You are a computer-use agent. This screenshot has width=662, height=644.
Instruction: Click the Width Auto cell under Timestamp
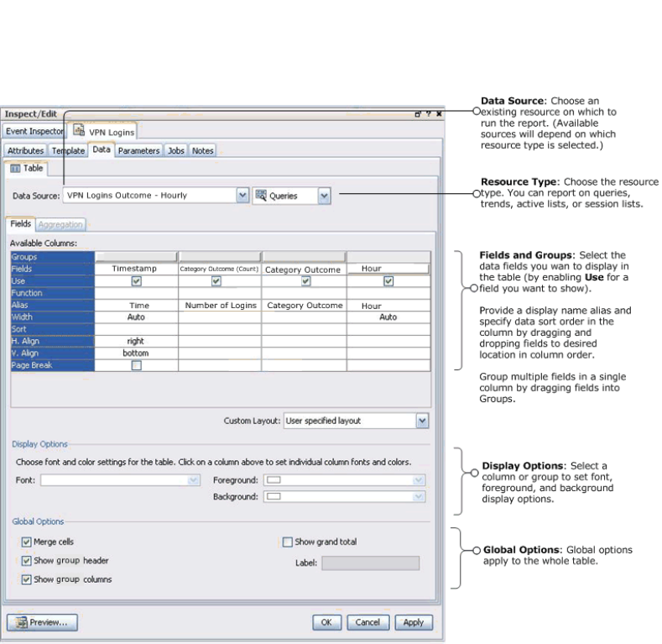[136, 317]
